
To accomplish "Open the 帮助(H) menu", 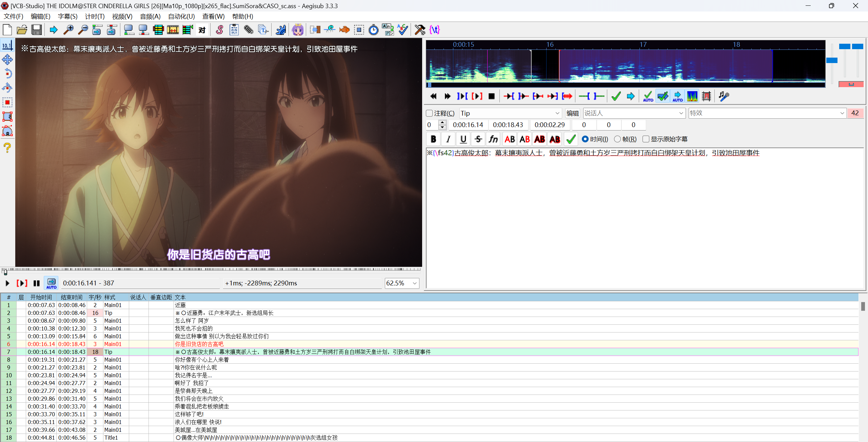I will (x=242, y=16).
